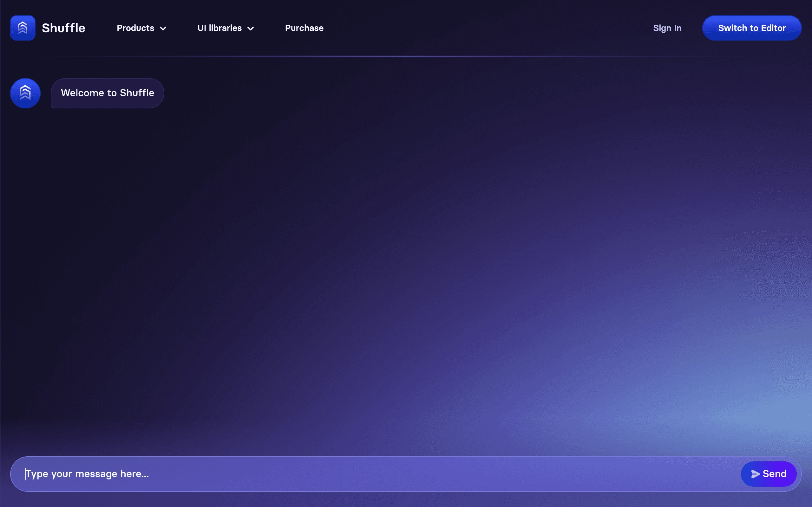The width and height of the screenshot is (812, 507).
Task: Focus the "Type your message here..." field
Action: [x=376, y=474]
